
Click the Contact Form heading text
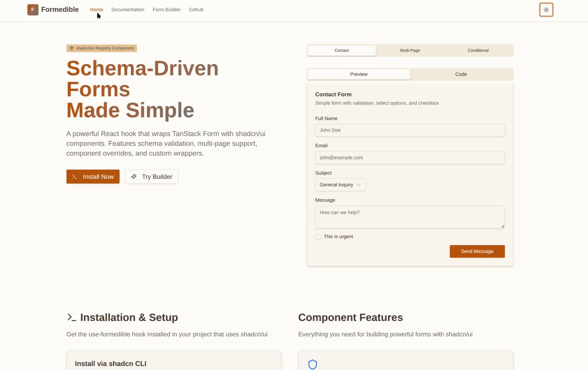(x=334, y=94)
